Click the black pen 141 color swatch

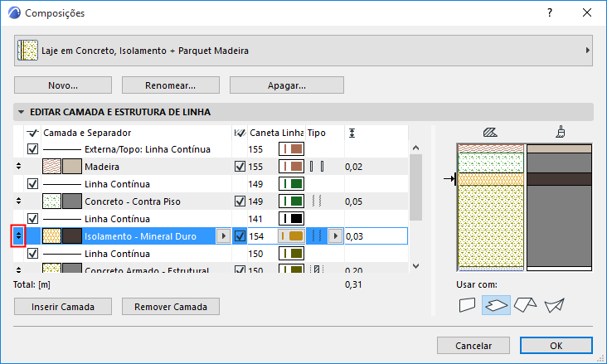click(x=291, y=218)
